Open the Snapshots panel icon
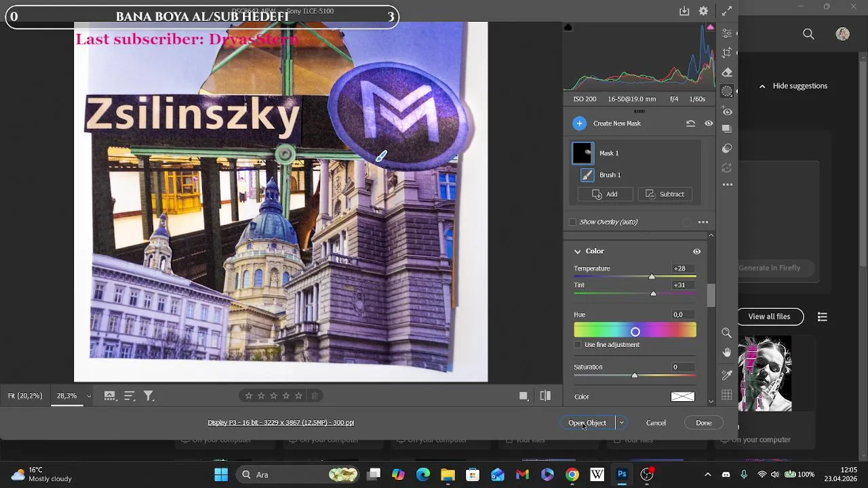This screenshot has width=868, height=488. pyautogui.click(x=727, y=129)
